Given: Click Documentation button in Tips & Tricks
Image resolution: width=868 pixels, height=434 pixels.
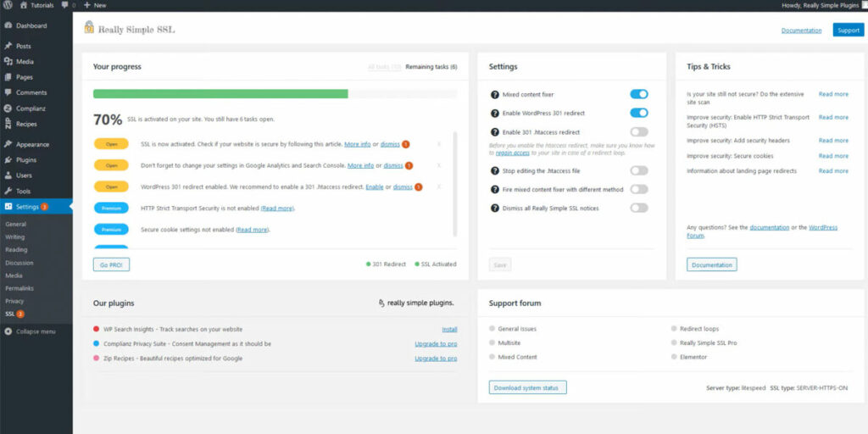Looking at the screenshot, I should pyautogui.click(x=712, y=264).
